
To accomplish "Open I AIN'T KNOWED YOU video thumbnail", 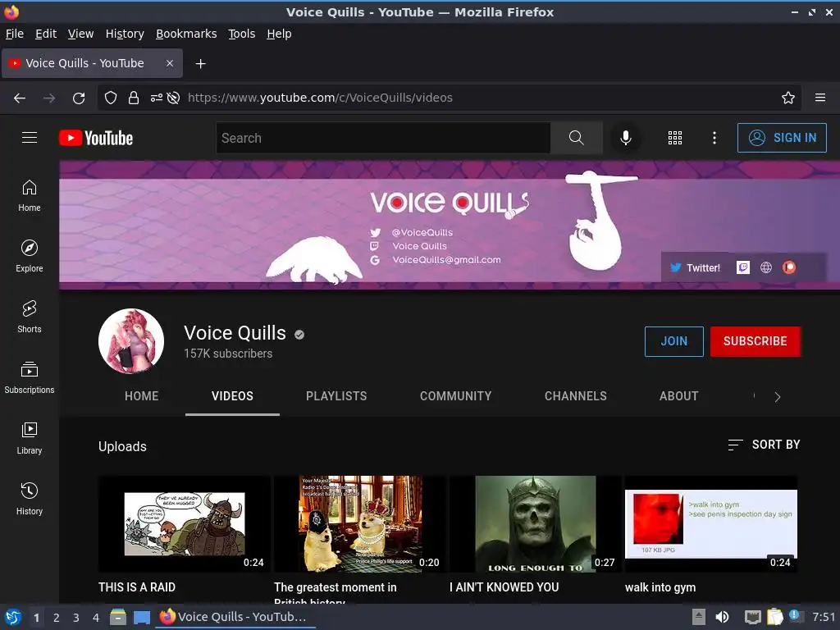I will click(535, 524).
